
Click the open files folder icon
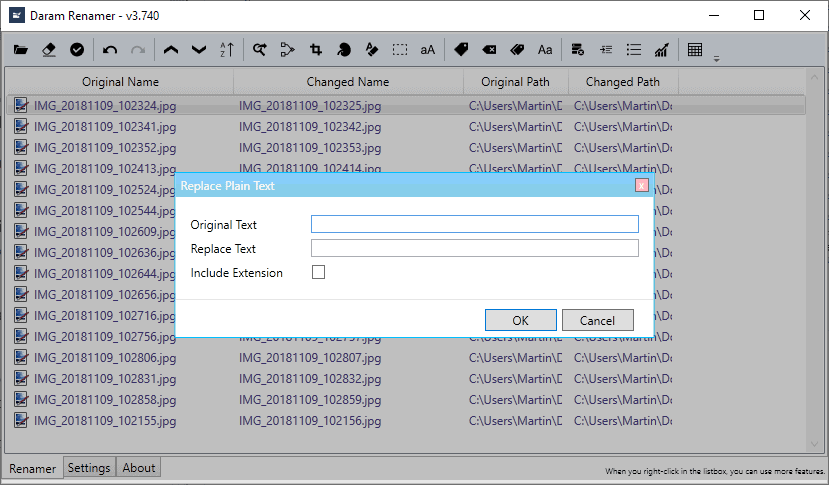(x=21, y=50)
